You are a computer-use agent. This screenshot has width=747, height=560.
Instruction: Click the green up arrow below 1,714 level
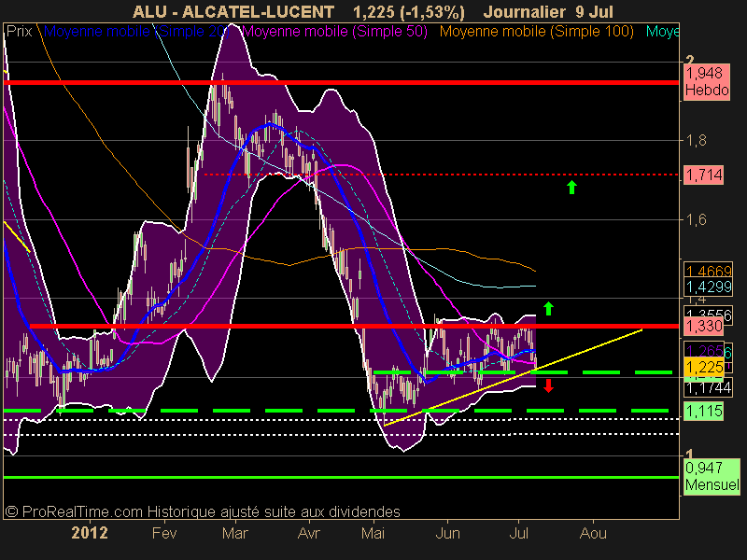[571, 188]
